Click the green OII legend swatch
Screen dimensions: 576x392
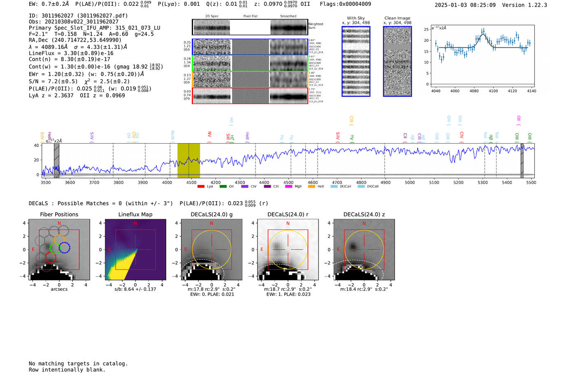(x=223, y=186)
